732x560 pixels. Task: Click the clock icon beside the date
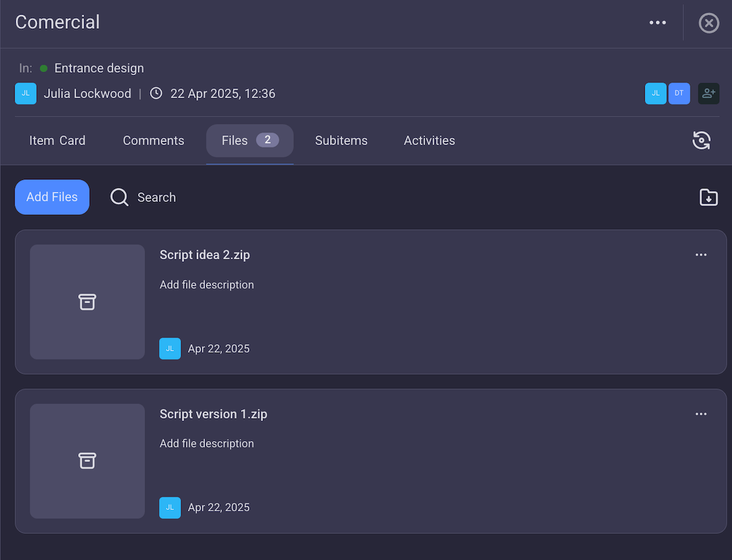click(x=156, y=93)
